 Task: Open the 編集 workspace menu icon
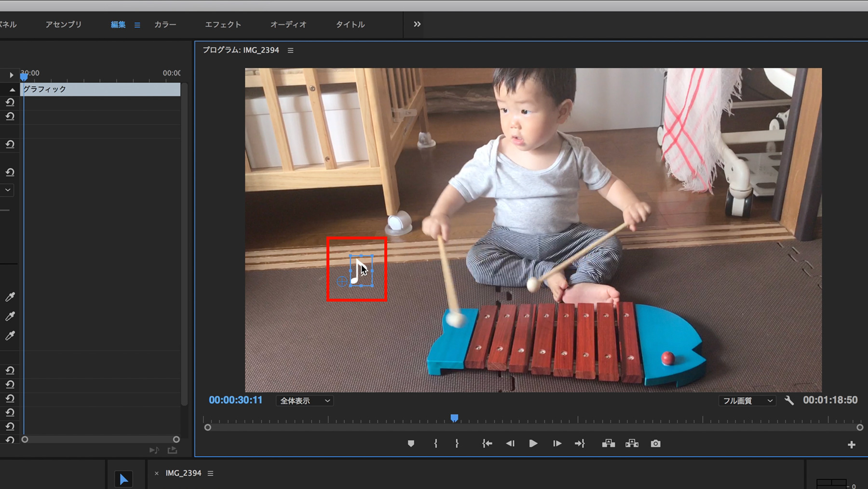[137, 25]
